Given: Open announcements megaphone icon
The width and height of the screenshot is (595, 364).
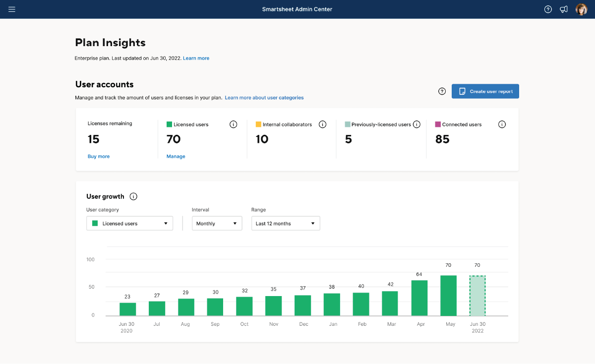Looking at the screenshot, I should 564,9.
